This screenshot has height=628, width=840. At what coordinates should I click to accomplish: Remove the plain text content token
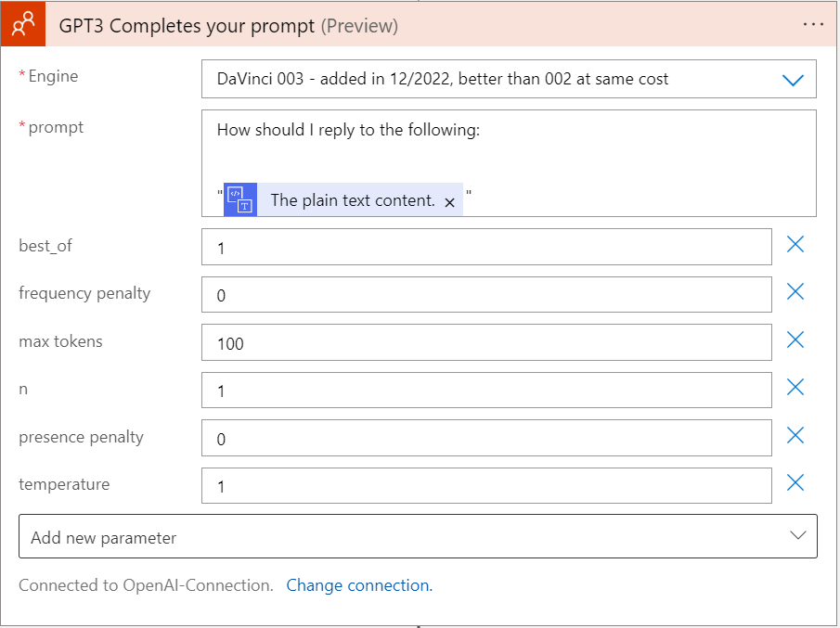(x=449, y=202)
